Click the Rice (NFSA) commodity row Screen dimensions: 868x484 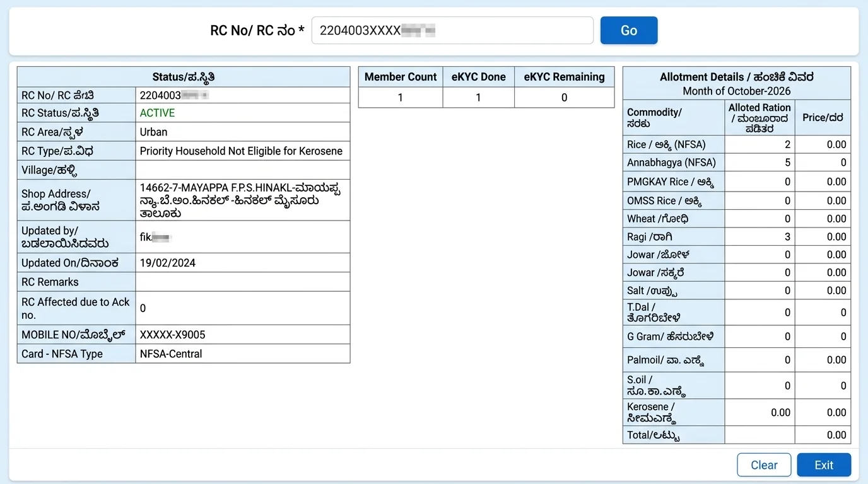pos(736,144)
